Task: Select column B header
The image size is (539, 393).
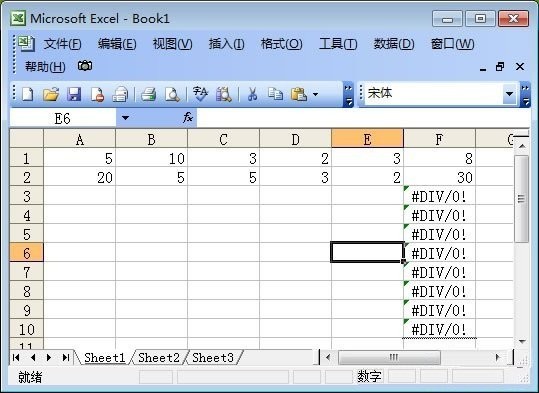Action: click(151, 139)
